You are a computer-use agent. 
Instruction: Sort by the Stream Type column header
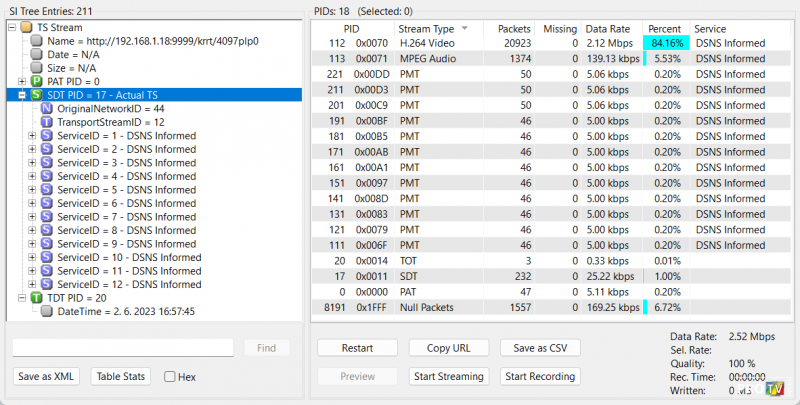pyautogui.click(x=426, y=29)
